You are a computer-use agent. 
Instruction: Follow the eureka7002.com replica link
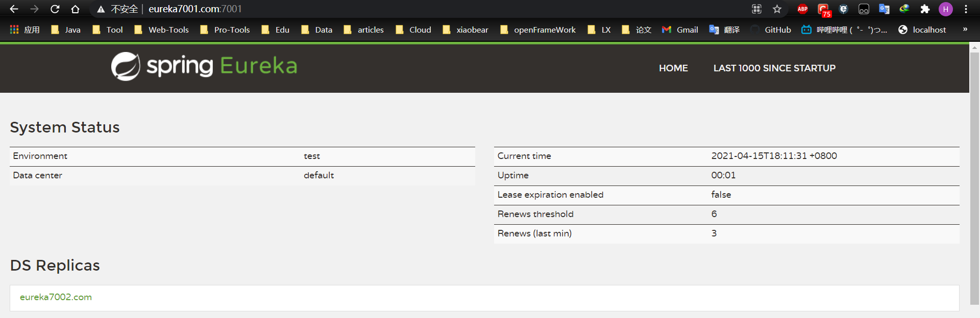tap(56, 297)
